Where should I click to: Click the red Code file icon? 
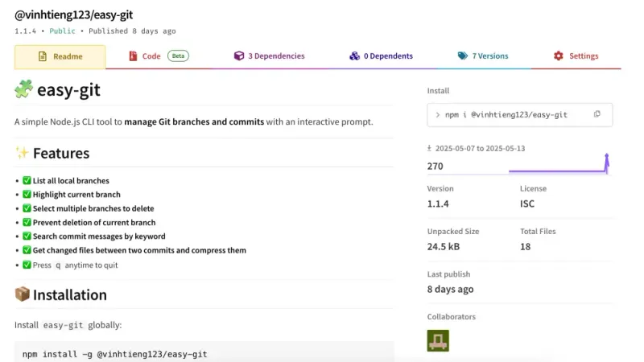click(133, 56)
